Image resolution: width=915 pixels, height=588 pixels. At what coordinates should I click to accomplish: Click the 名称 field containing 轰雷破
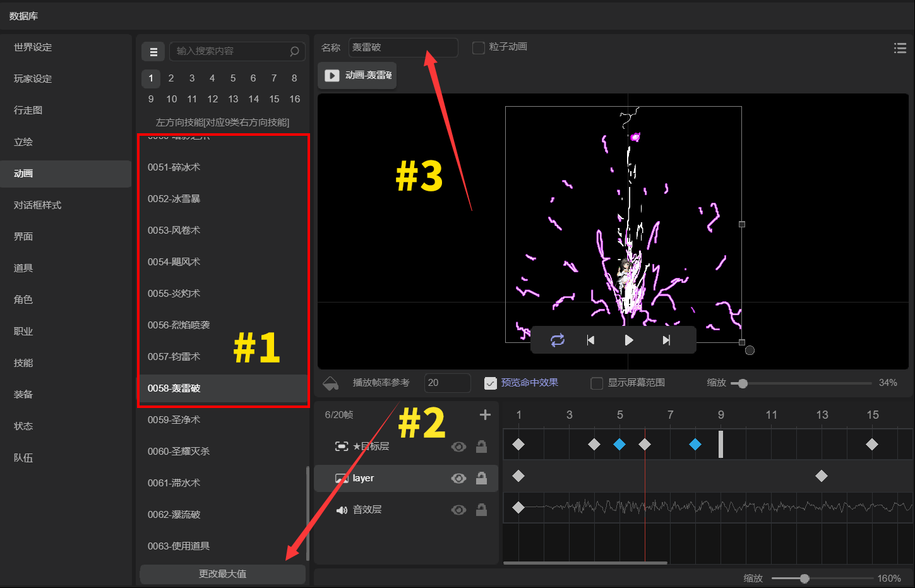(x=404, y=47)
